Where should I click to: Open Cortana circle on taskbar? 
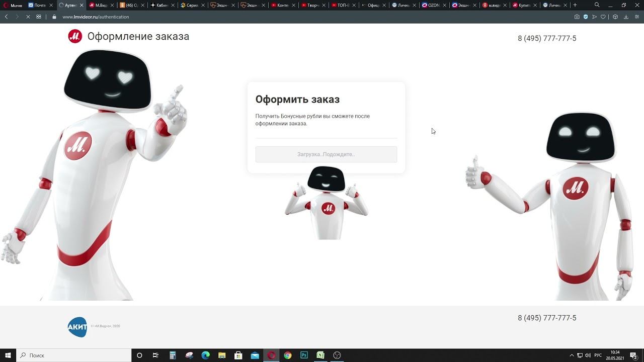point(139,355)
